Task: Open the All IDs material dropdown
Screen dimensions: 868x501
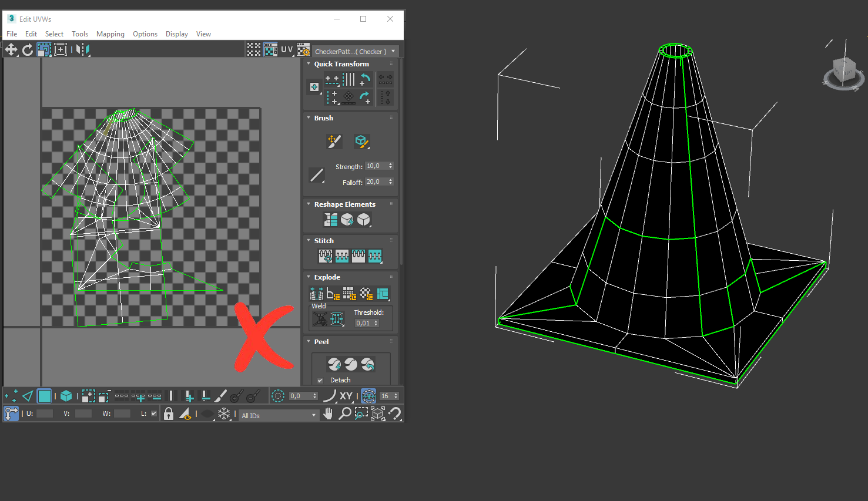Action: 279,415
